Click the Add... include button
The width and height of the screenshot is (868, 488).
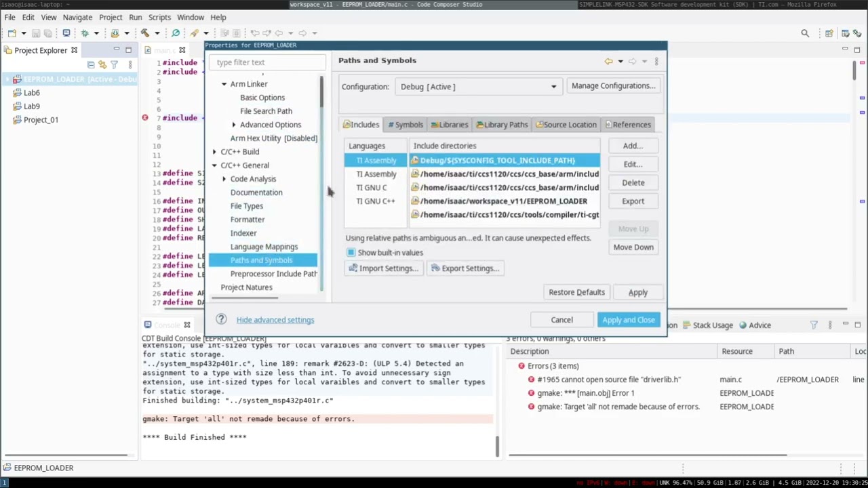click(x=633, y=146)
